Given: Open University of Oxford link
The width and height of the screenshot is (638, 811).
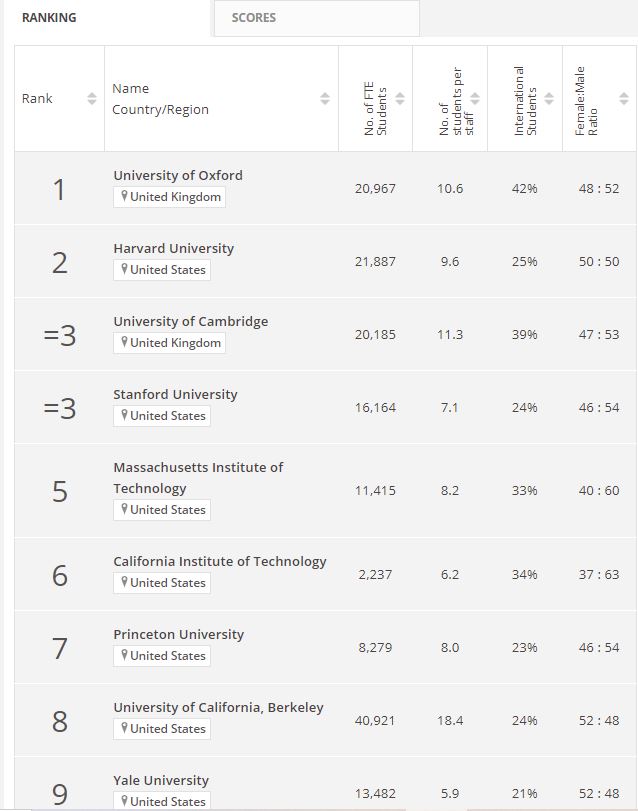Looking at the screenshot, I should 178,175.
